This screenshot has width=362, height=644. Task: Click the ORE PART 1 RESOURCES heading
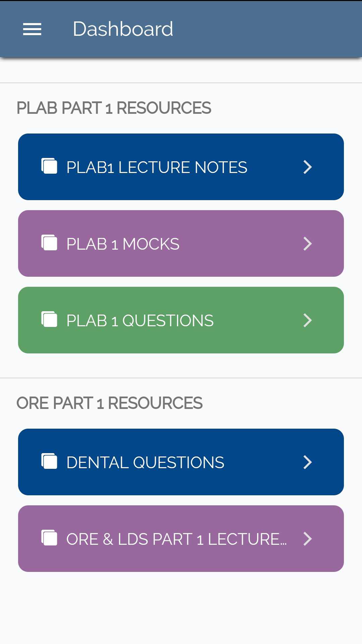click(109, 403)
